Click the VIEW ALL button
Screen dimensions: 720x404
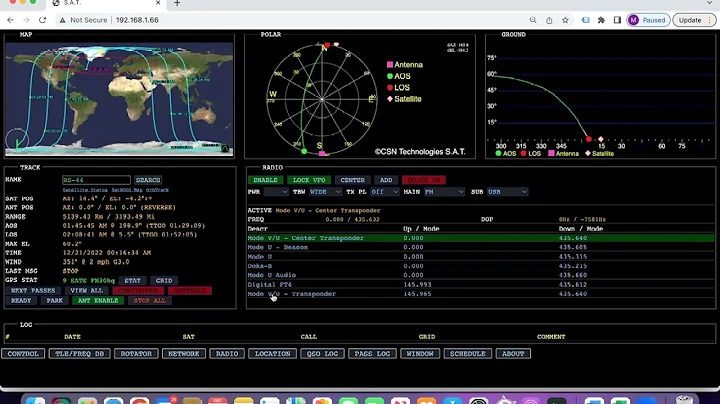86,291
